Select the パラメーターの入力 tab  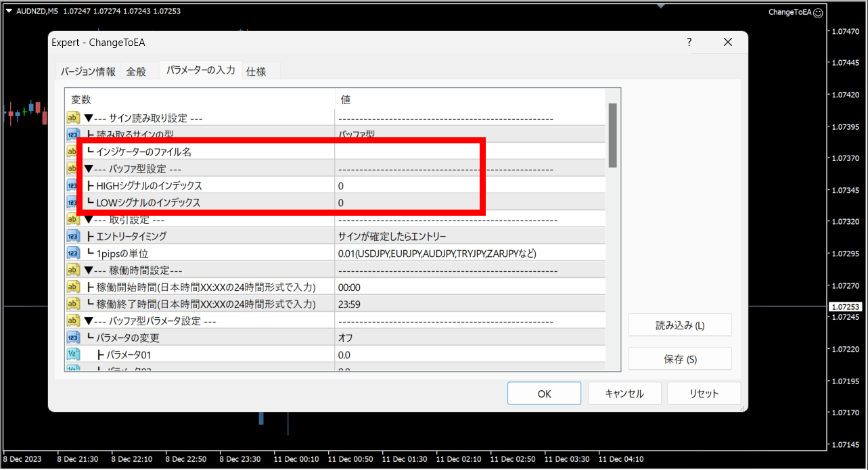pyautogui.click(x=201, y=70)
